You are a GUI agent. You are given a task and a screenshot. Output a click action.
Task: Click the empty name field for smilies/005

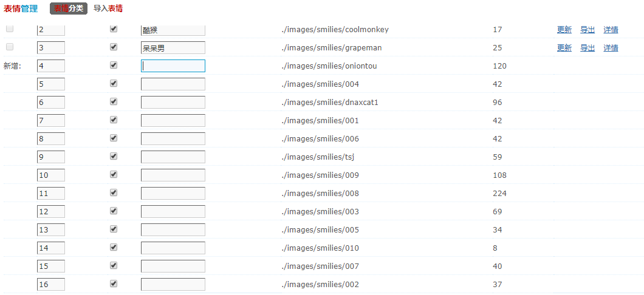pos(173,230)
